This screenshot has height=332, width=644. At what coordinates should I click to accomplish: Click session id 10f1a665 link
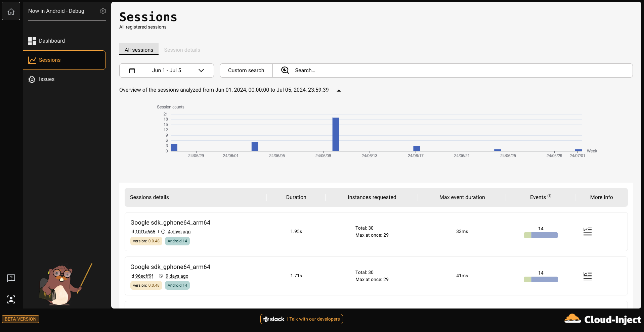tap(145, 232)
